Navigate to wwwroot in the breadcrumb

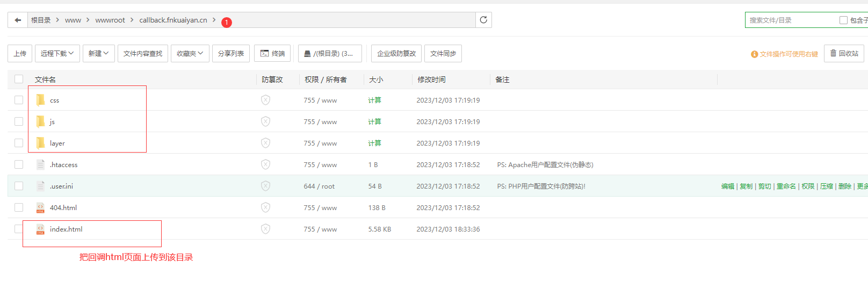110,20
